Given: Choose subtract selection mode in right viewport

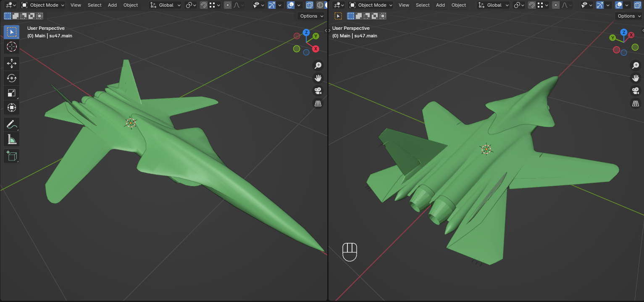Looking at the screenshot, I should (x=367, y=16).
